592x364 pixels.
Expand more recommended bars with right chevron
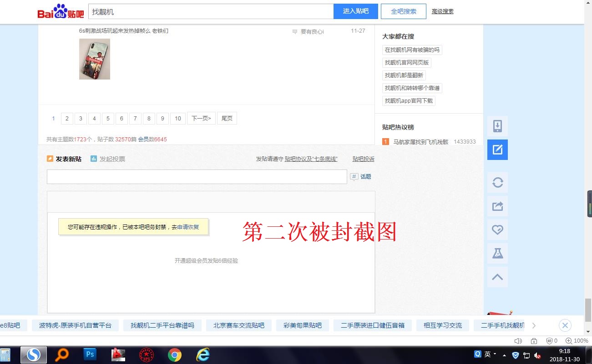pyautogui.click(x=534, y=325)
